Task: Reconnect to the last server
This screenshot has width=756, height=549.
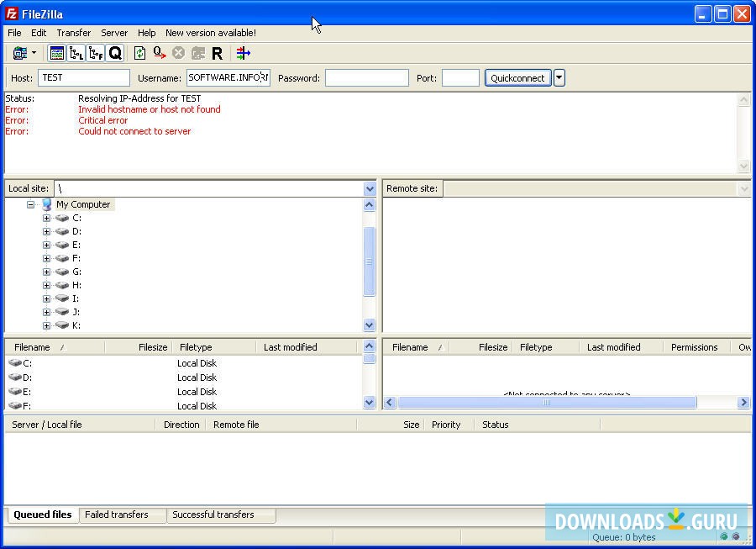Action: point(217,52)
